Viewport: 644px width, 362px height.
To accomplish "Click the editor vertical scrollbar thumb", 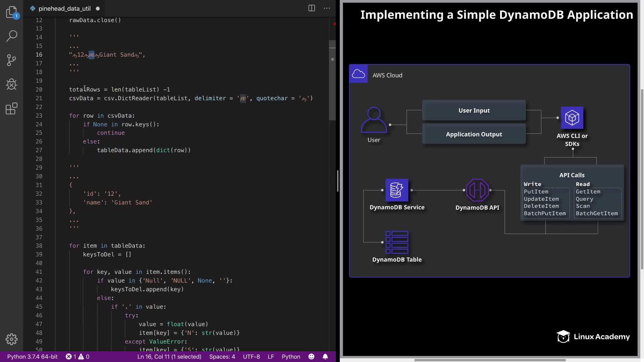I will coord(332,80).
